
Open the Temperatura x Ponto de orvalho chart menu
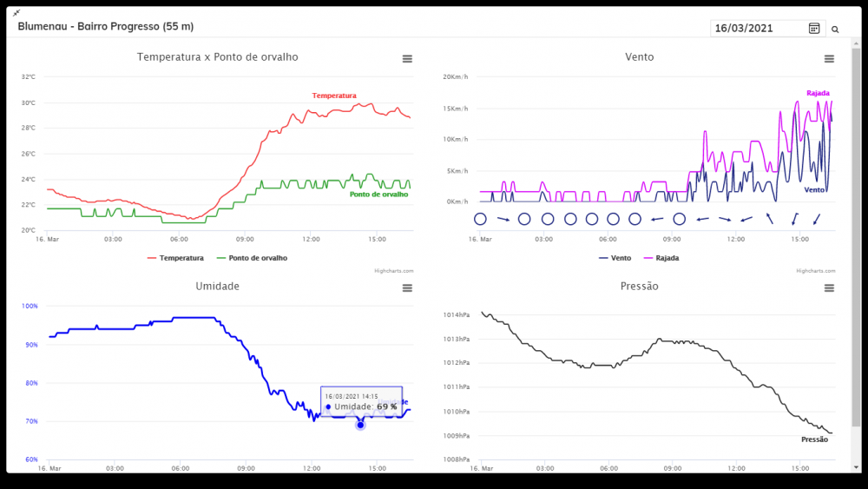tap(407, 58)
